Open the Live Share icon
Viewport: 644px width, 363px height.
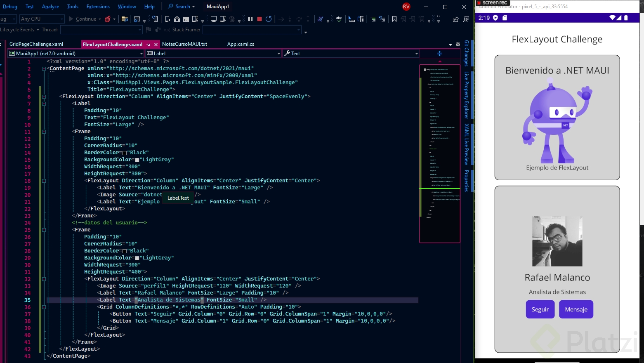coord(455,19)
